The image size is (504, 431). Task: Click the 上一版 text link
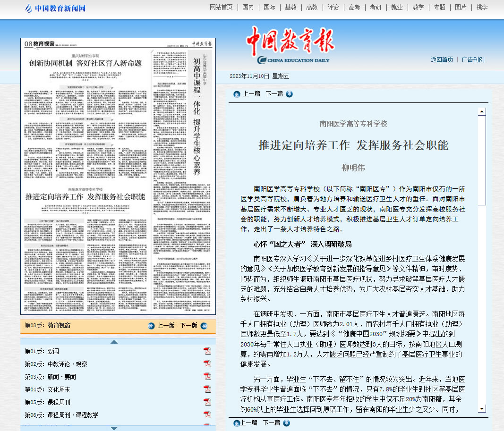166,326
